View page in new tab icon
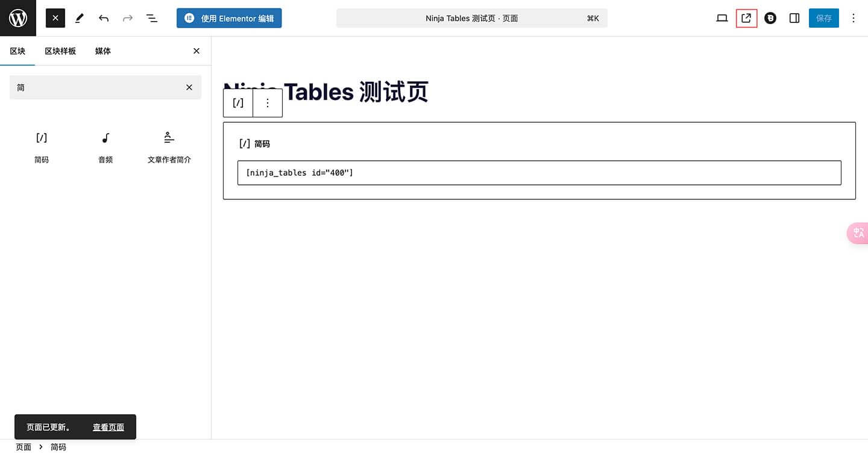The width and height of the screenshot is (868, 454). (x=746, y=18)
